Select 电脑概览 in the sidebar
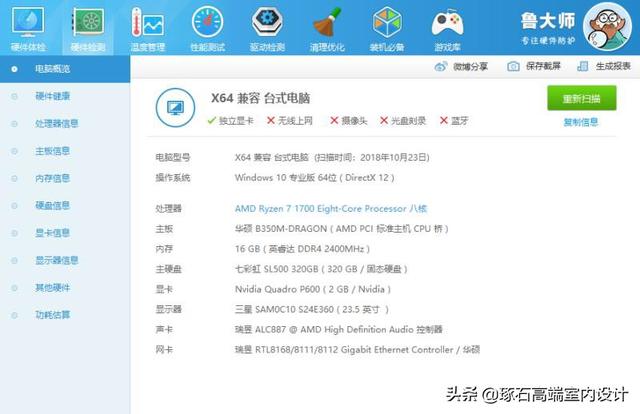Image resolution: width=640 pixels, height=414 pixels. pos(52,68)
